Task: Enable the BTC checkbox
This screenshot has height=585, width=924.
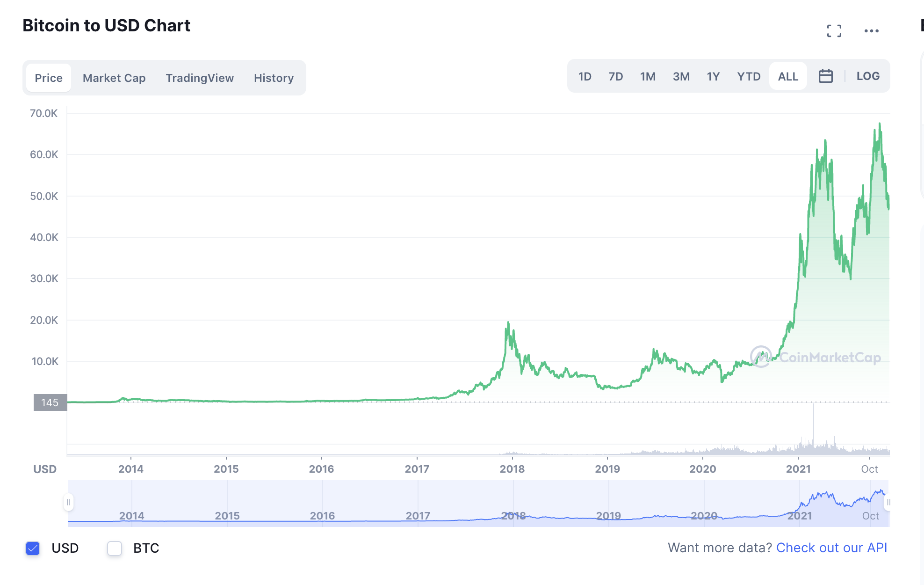Action: point(115,548)
